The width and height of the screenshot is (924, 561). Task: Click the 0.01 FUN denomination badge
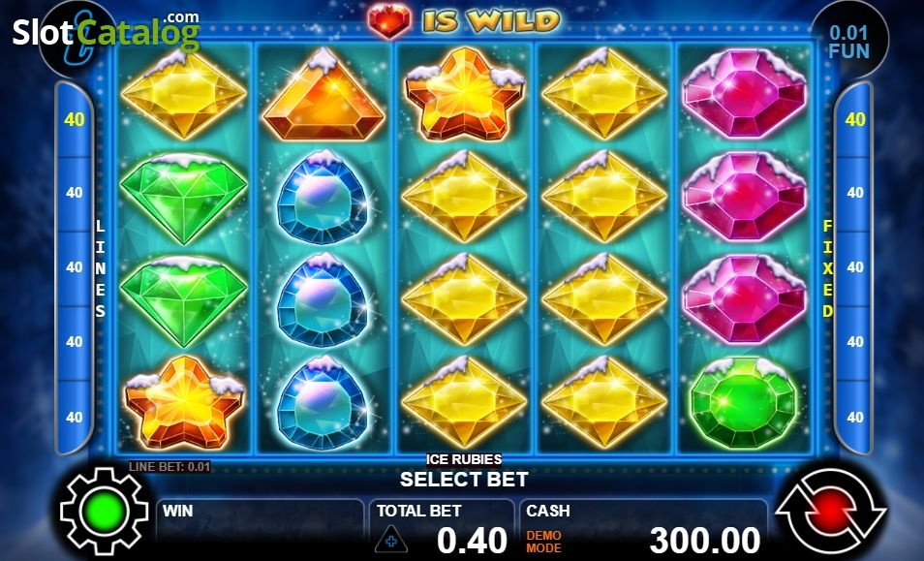tap(848, 42)
